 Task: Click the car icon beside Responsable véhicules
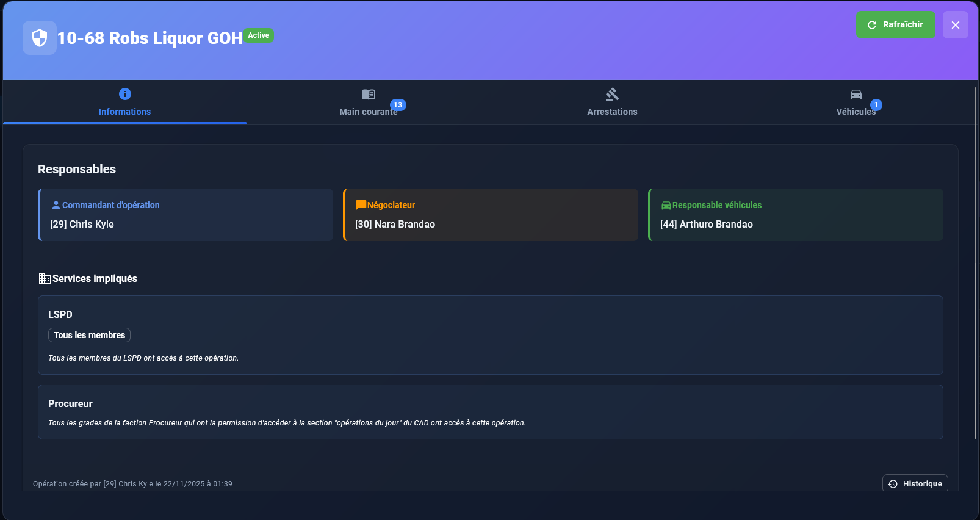pos(666,206)
